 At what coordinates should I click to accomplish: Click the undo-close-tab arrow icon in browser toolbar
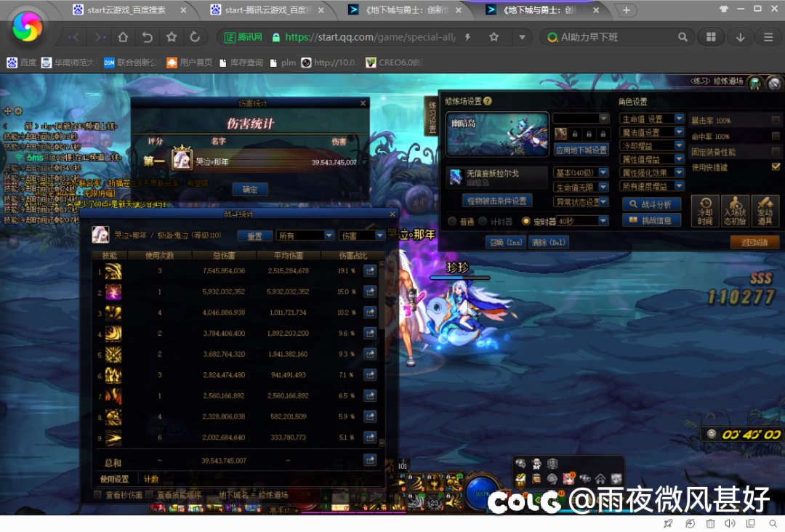(147, 37)
